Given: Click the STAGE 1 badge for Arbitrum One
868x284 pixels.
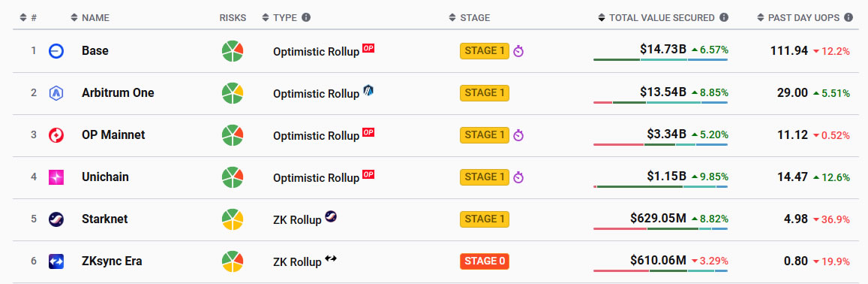Looking at the screenshot, I should (x=485, y=92).
